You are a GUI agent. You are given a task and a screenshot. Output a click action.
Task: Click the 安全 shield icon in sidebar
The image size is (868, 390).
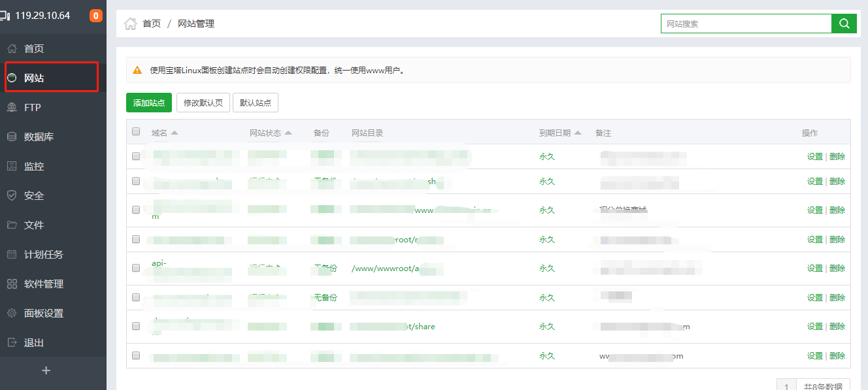coord(12,195)
